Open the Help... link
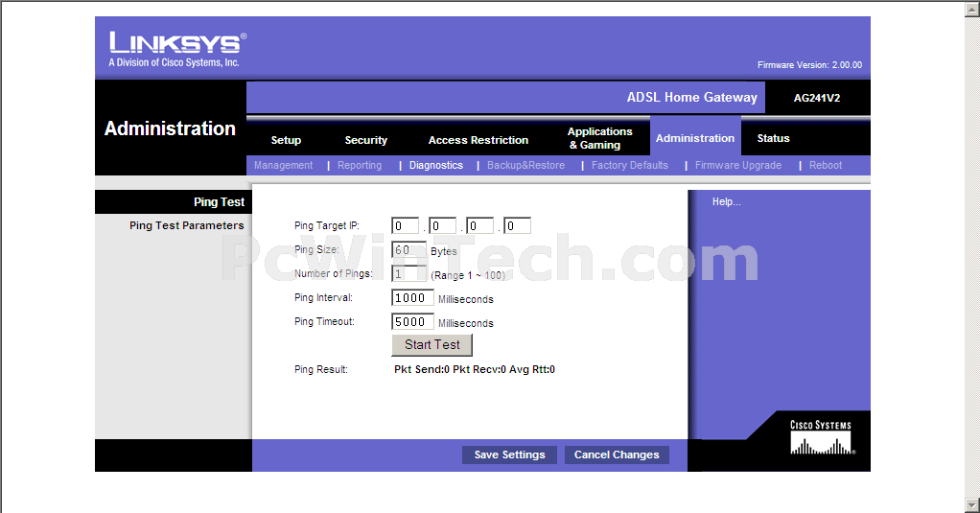Viewport: 980px width, 513px height. click(x=726, y=201)
